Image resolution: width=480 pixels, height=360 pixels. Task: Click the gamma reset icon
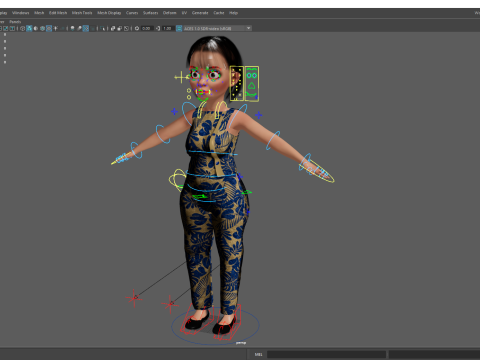pyautogui.click(x=158, y=28)
